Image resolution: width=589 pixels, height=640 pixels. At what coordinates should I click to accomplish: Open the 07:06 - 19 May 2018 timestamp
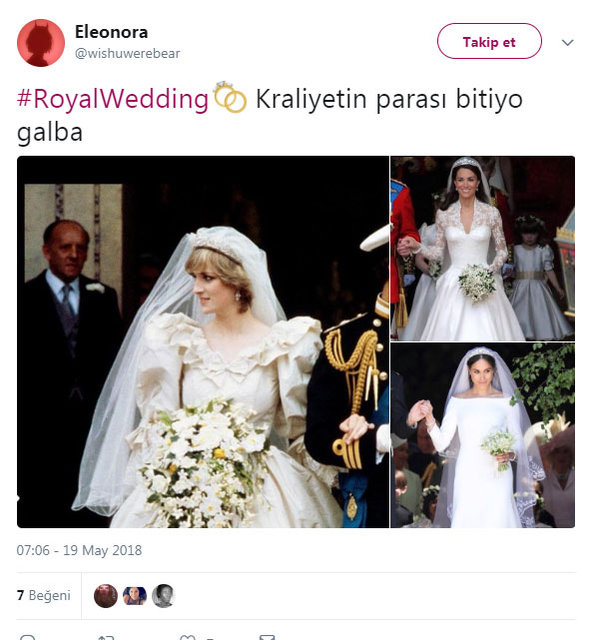(79, 550)
